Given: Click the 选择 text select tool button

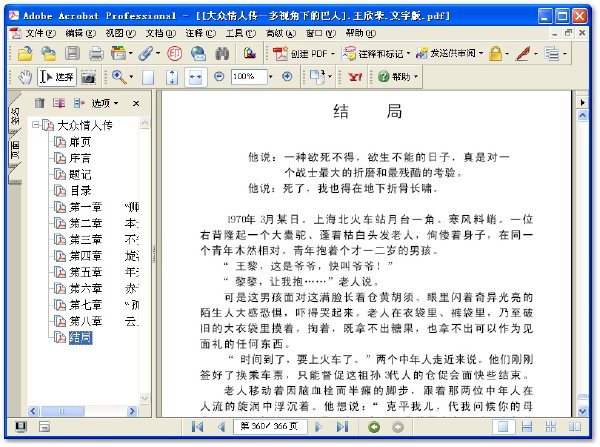Looking at the screenshot, I should (57, 77).
